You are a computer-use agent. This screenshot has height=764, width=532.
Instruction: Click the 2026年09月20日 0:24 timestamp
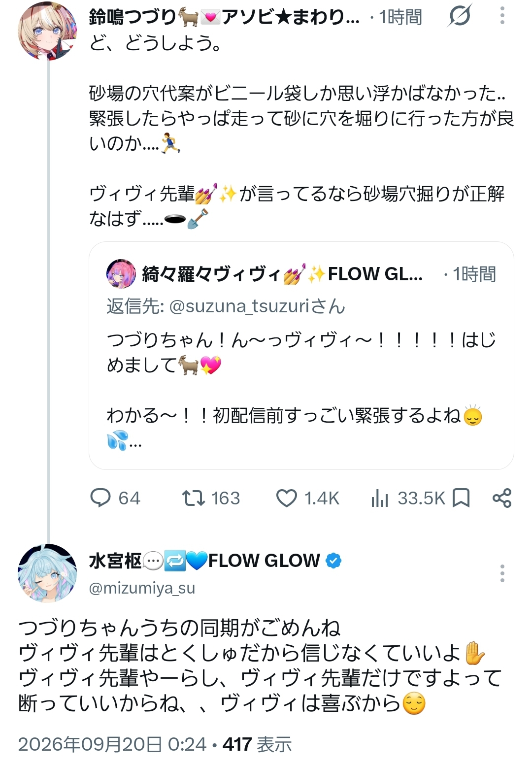tap(112, 744)
